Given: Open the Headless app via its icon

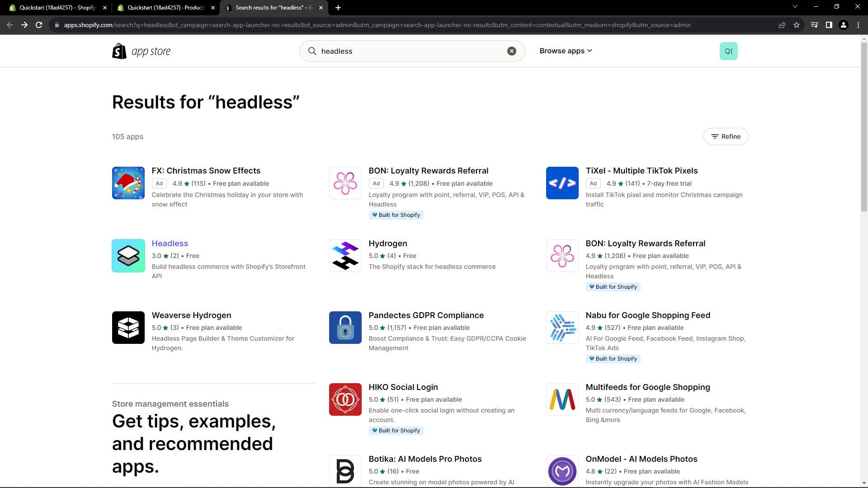Looking at the screenshot, I should point(128,255).
